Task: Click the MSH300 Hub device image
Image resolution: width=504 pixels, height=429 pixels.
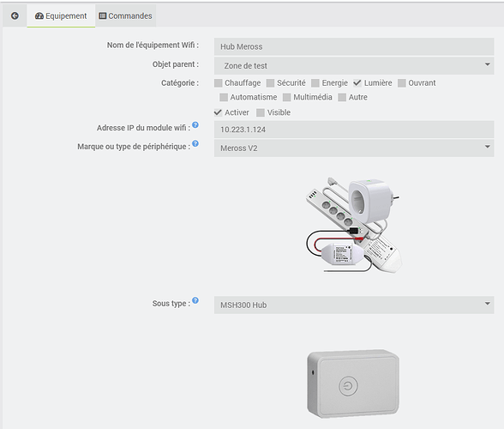Action: (x=353, y=384)
